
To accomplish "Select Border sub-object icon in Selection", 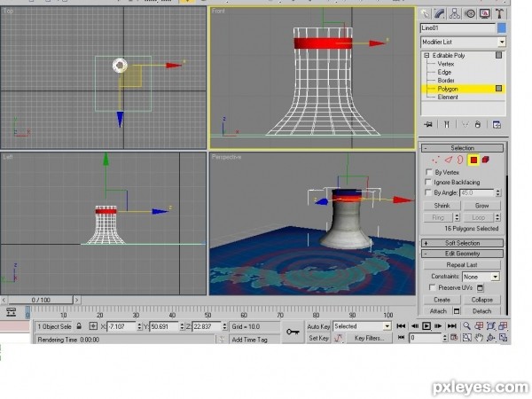I will coord(460,160).
